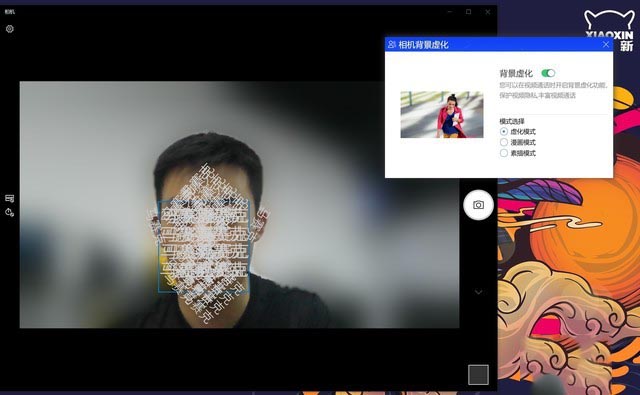
Task: Click the preview image in blur dialog
Action: tap(442, 115)
